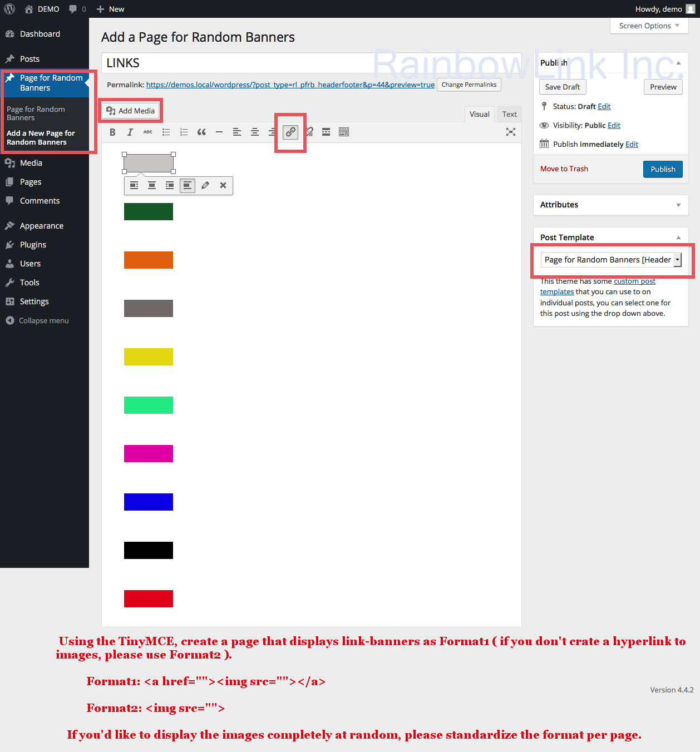The width and height of the screenshot is (700, 752).
Task: Switch to the Text editor tab
Action: (x=509, y=114)
